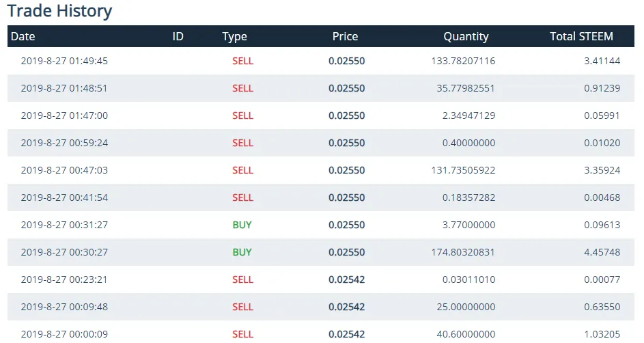Select quantity 131.73505922
Image resolution: width=644 pixels, height=343 pixels.
click(x=463, y=170)
